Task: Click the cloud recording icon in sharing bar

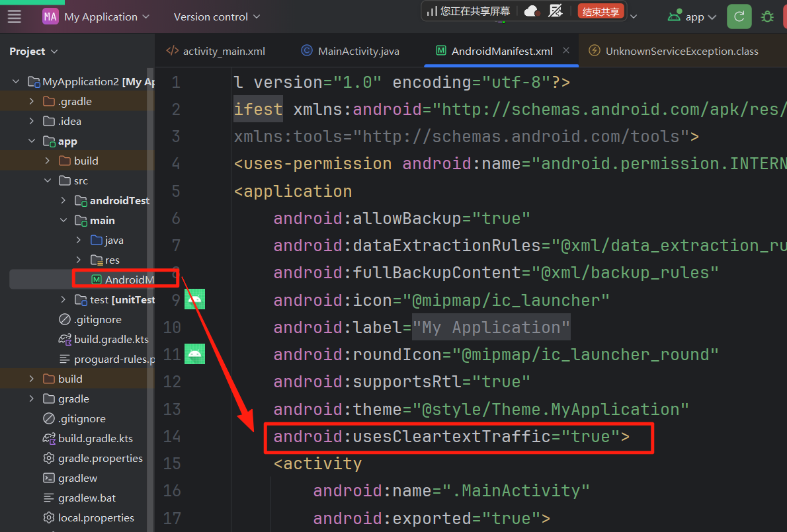Action: 532,11
